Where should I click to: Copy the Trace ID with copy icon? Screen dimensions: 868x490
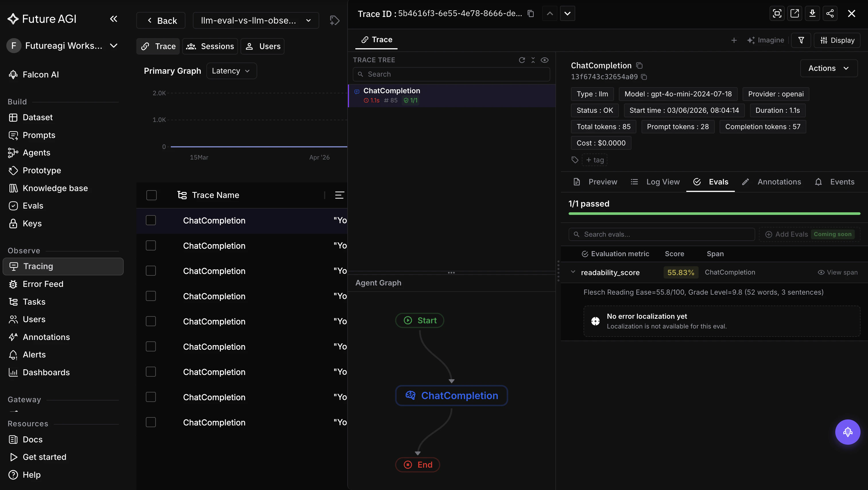point(531,13)
